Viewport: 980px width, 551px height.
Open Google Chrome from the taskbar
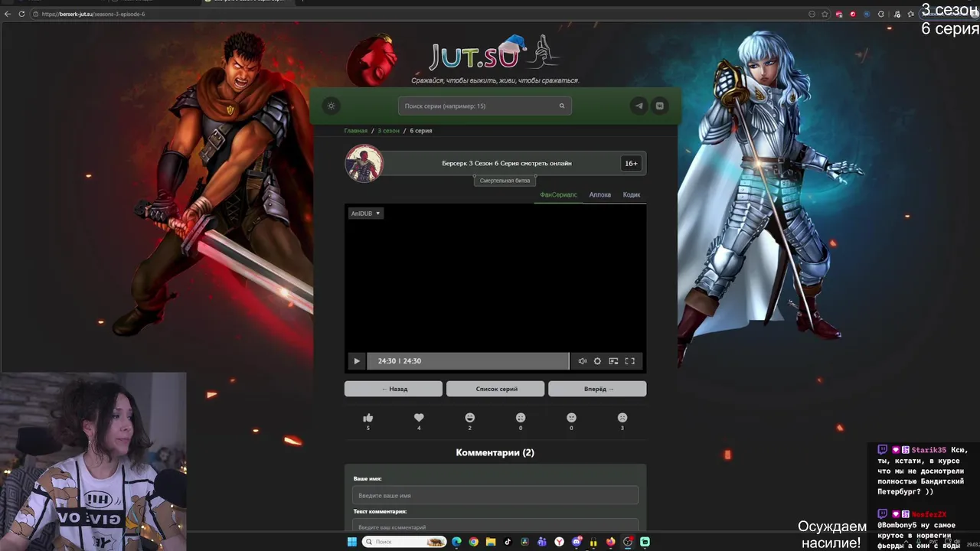coord(474,542)
